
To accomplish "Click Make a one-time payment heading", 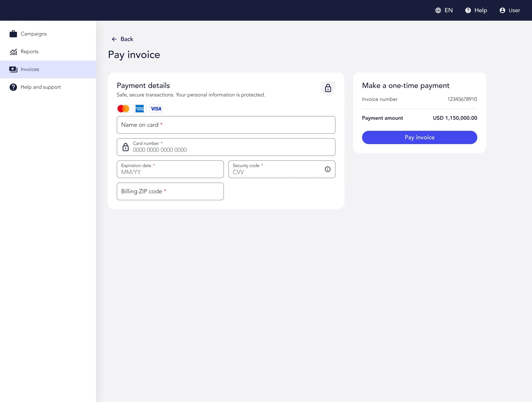I will coord(406,85).
